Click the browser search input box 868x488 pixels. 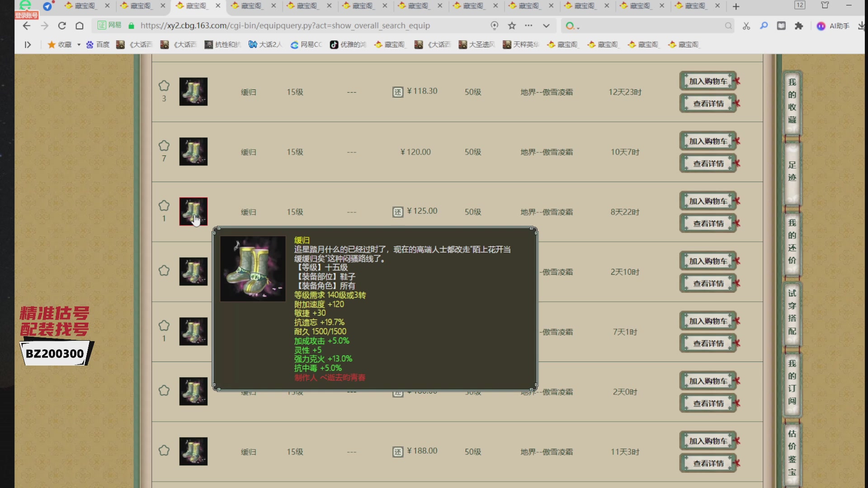pyautogui.click(x=649, y=26)
